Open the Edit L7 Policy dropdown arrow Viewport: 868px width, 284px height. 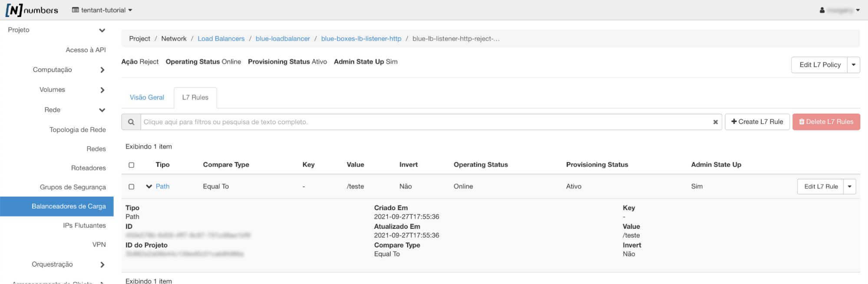[854, 65]
